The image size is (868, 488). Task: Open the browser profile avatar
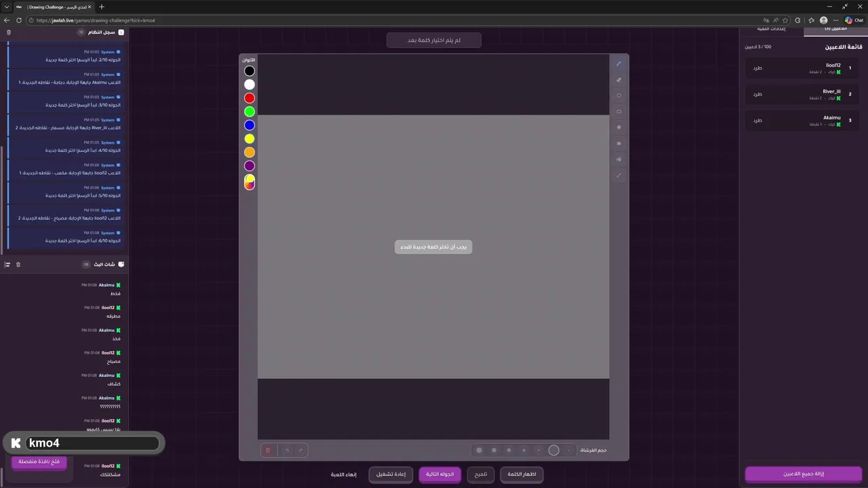(x=823, y=20)
